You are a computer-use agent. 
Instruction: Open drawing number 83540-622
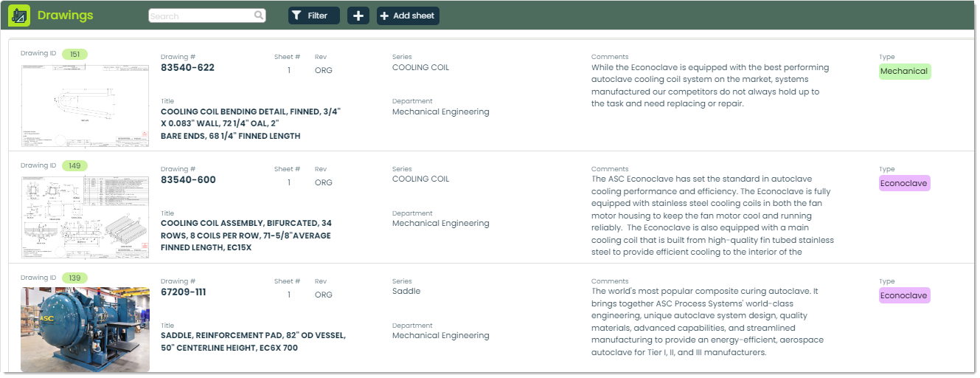187,68
